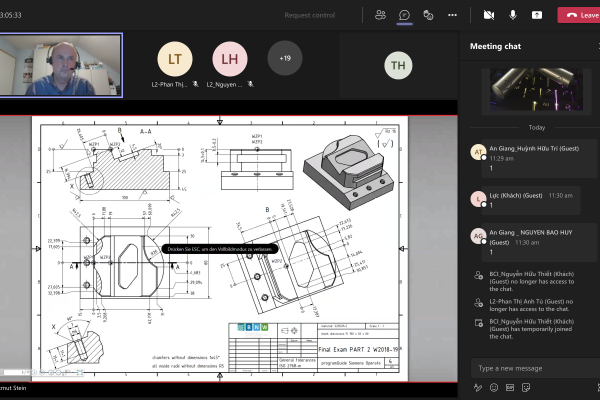Open the reactions menu
This screenshot has width=600, height=400.
click(428, 15)
